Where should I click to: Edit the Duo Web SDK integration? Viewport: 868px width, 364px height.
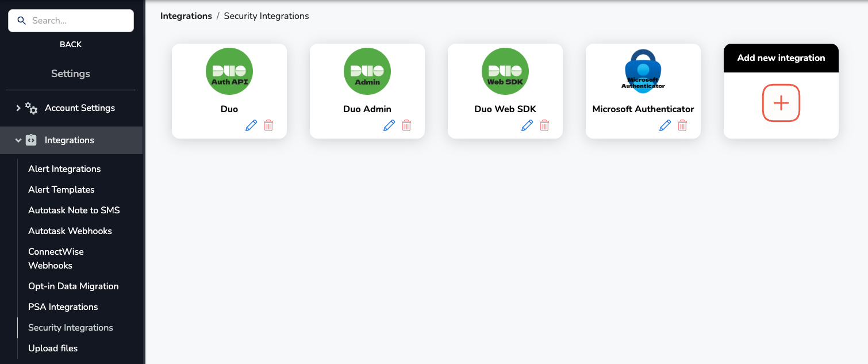tap(527, 125)
